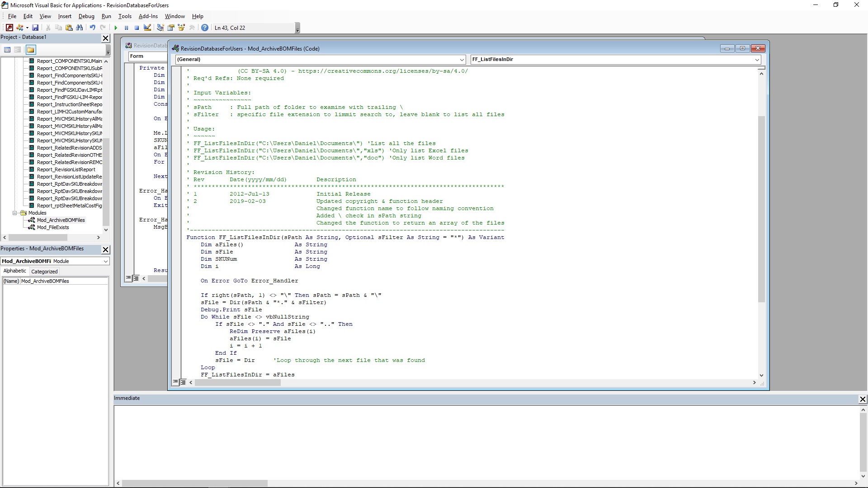This screenshot has width=868, height=488.
Task: Switch to Full Module View button
Action: [183, 382]
